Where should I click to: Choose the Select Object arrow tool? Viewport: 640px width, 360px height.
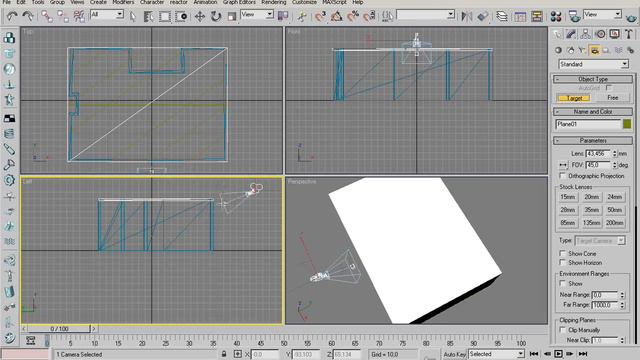click(133, 16)
